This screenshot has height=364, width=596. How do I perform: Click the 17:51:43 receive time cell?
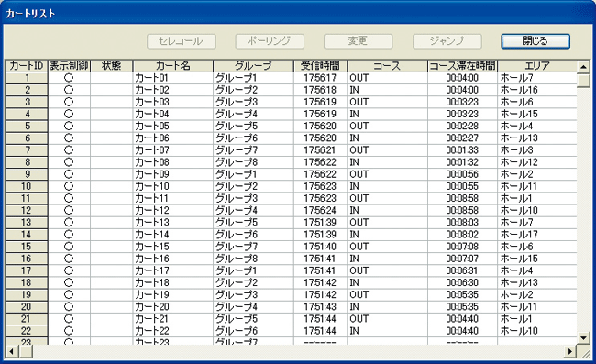(320, 306)
